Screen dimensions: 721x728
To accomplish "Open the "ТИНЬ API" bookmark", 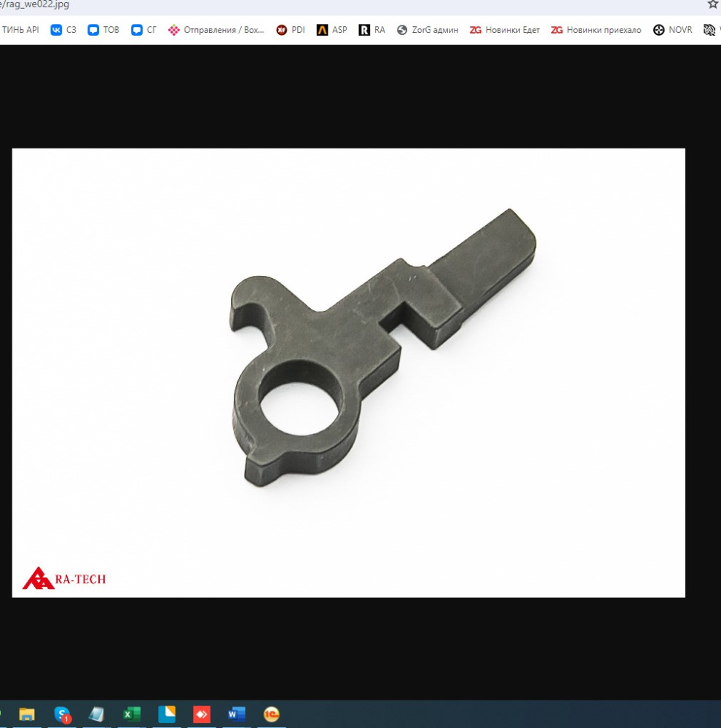I will click(x=20, y=30).
